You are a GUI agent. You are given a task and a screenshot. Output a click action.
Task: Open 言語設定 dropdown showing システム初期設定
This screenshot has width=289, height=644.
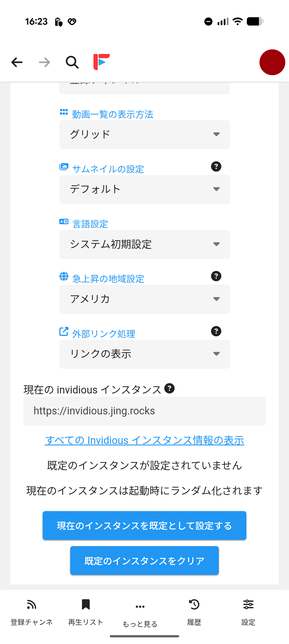[144, 244]
